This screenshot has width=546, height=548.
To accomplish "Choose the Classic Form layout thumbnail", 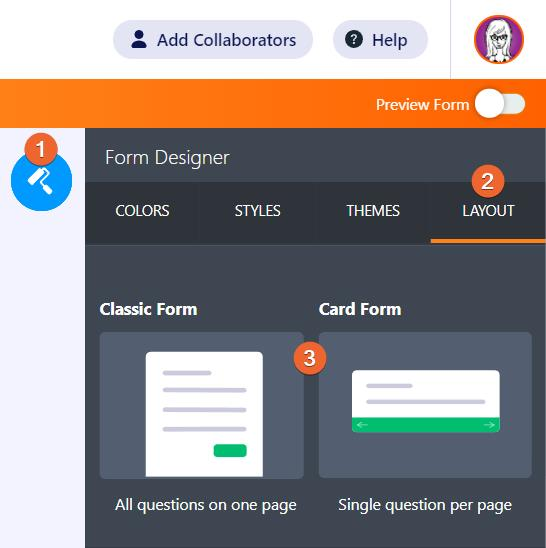I will [x=202, y=405].
